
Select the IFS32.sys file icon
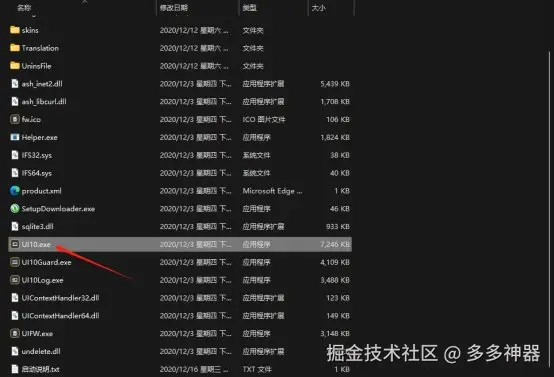click(14, 155)
